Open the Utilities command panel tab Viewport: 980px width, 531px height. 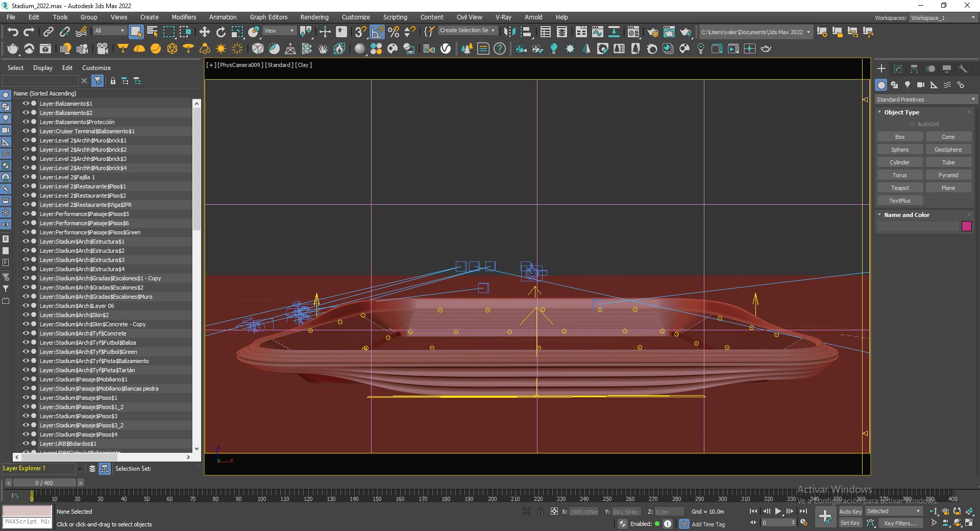(963, 68)
